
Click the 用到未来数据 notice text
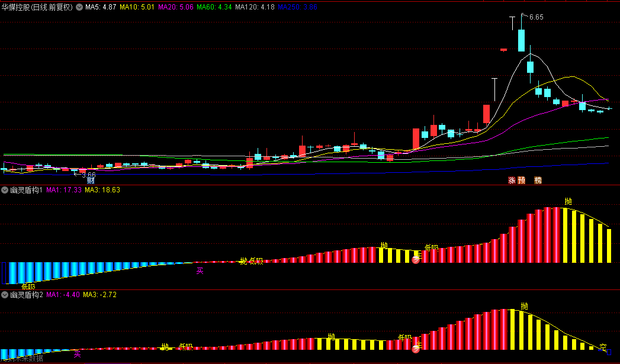[x=22, y=359]
